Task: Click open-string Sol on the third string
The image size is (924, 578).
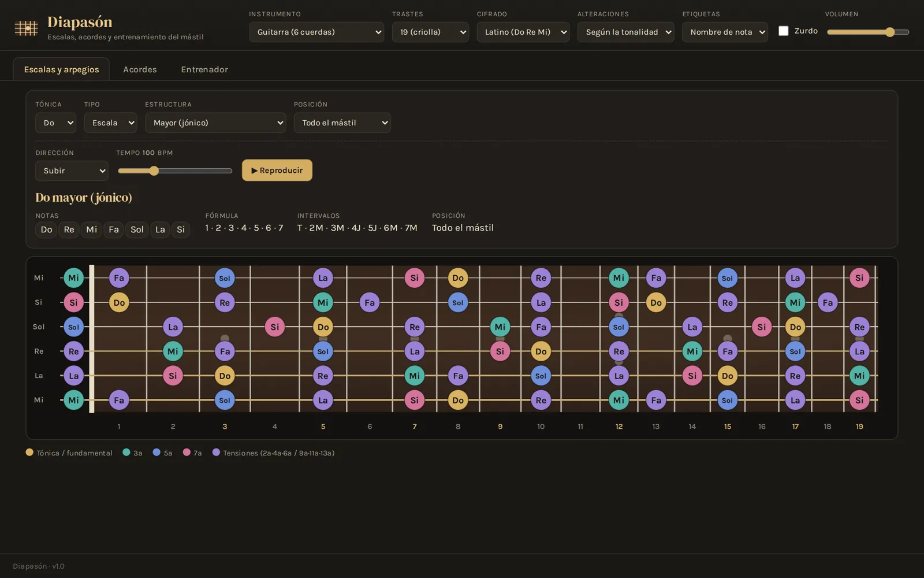Action: pyautogui.click(x=73, y=327)
